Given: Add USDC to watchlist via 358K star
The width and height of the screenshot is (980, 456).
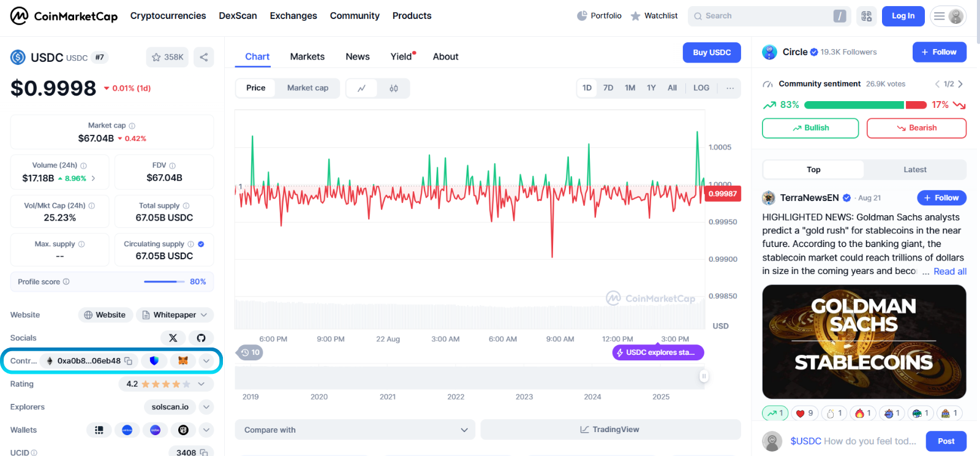Looking at the screenshot, I should pos(167,57).
